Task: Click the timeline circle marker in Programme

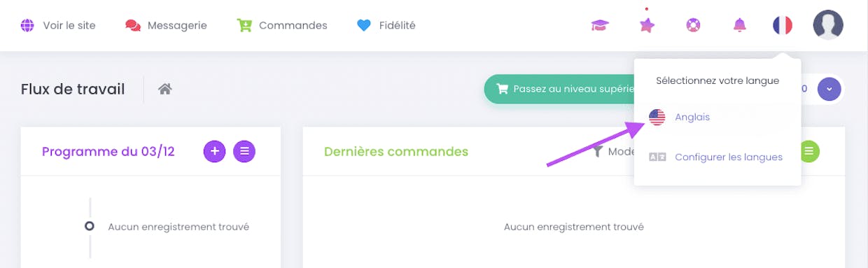Action: click(90, 226)
